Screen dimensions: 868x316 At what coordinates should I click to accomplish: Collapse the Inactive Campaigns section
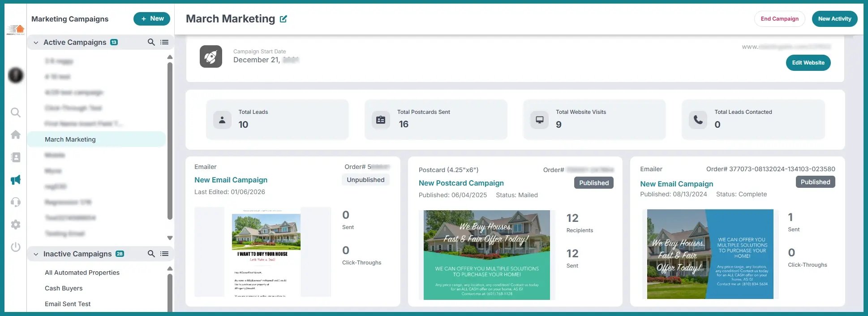tap(36, 254)
